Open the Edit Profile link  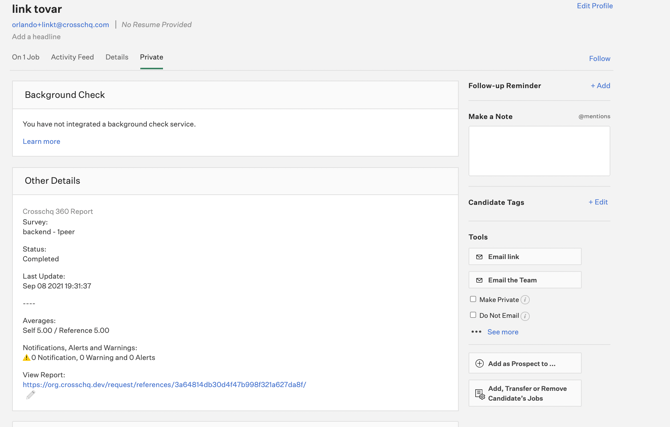tap(595, 6)
